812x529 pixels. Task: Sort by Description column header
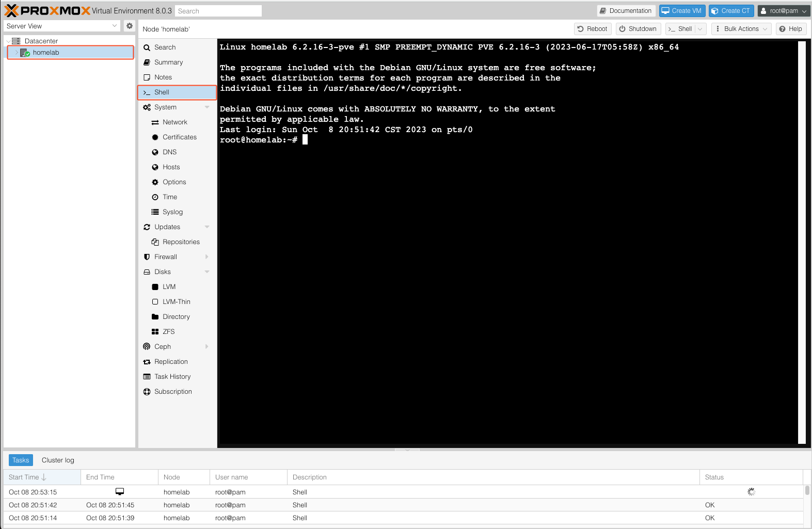pos(493,477)
